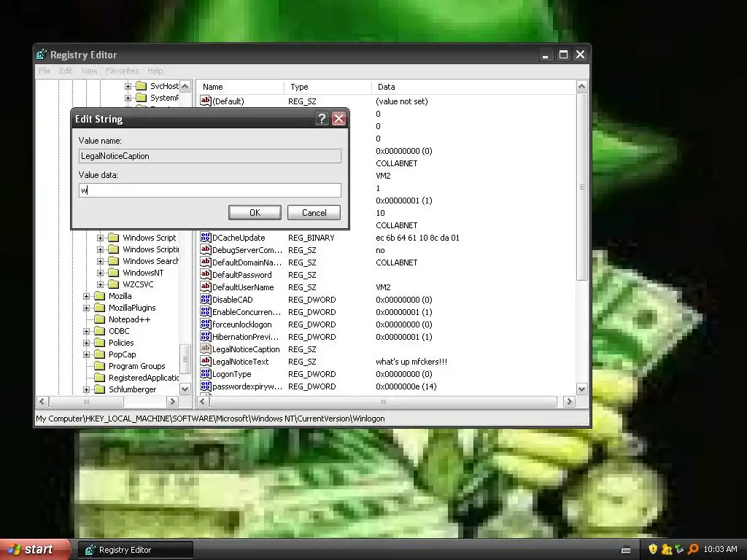
Task: Click the registry path in status bar
Action: [x=210, y=419]
